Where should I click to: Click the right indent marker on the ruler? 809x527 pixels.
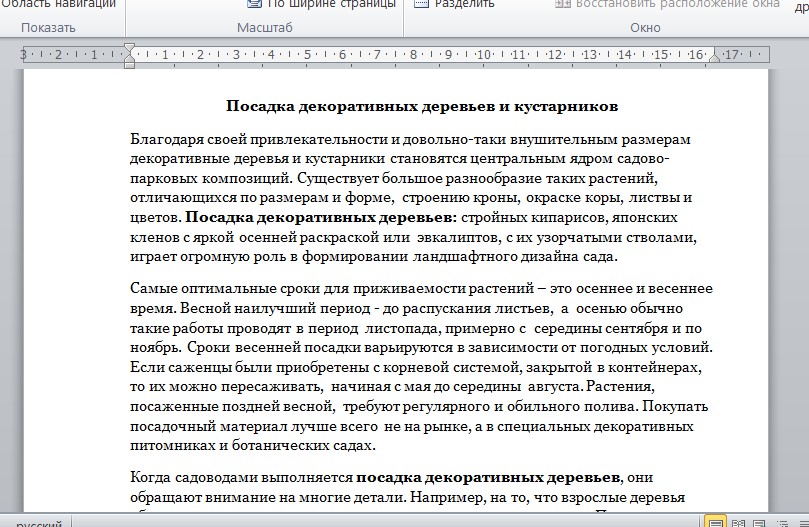(x=714, y=56)
